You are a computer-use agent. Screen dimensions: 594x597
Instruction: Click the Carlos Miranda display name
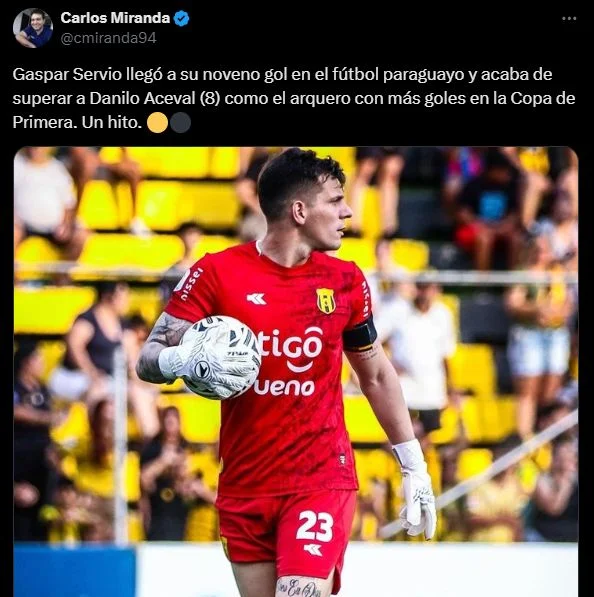point(115,18)
